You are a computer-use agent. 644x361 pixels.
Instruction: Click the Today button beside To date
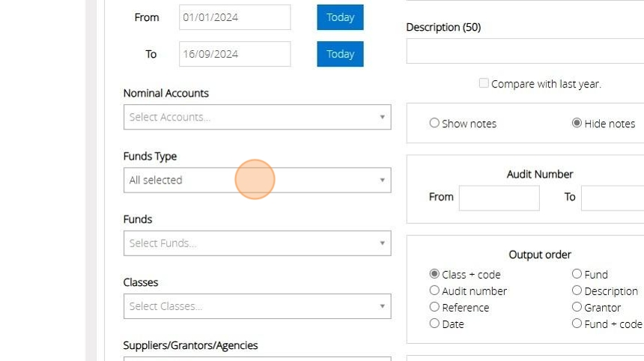(x=340, y=54)
